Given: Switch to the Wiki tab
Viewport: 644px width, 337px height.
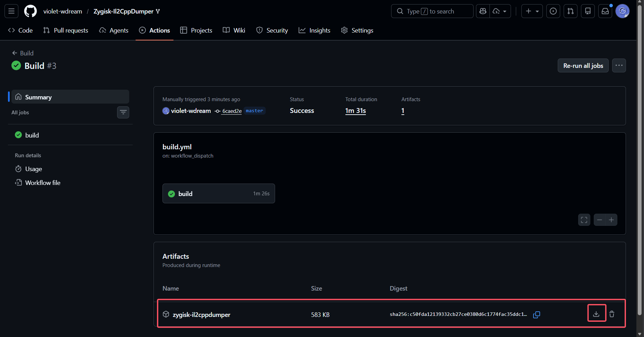Looking at the screenshot, I should pyautogui.click(x=234, y=30).
